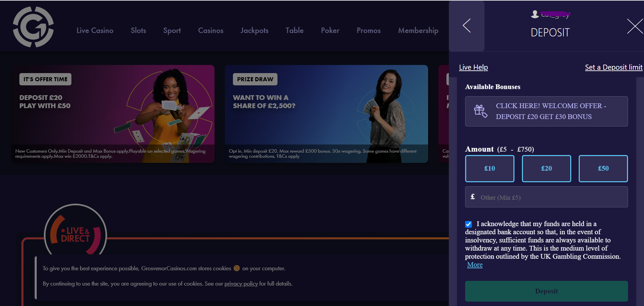Click the green Deposit button

tap(546, 291)
